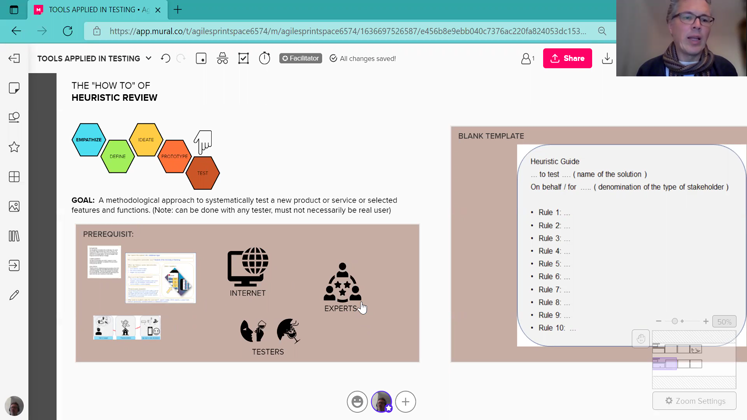Start private mode incognito icon

tap(222, 58)
